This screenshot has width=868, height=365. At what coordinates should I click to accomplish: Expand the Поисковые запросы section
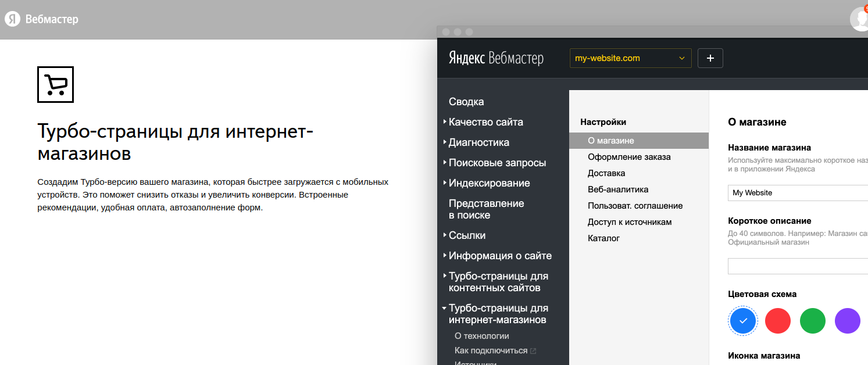pos(494,163)
